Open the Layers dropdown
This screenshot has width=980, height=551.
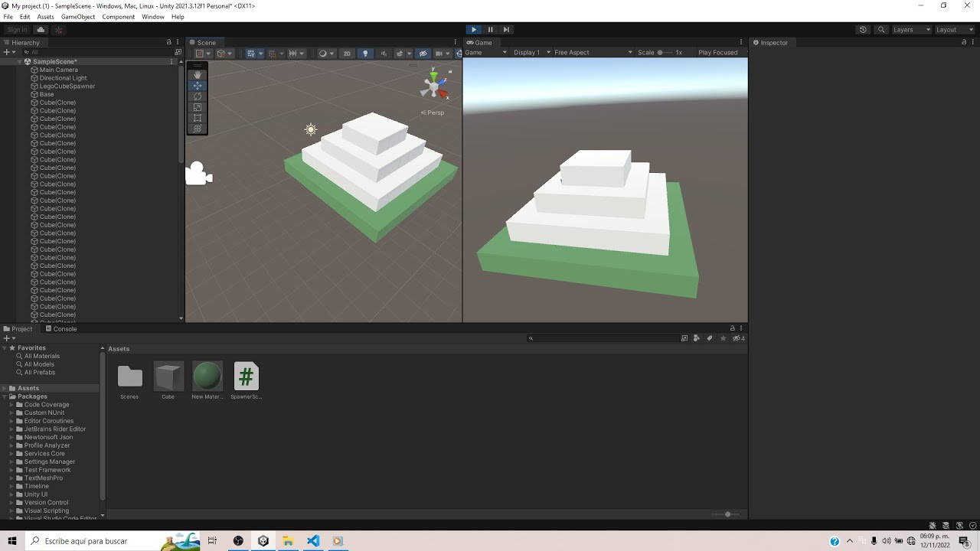pyautogui.click(x=912, y=30)
